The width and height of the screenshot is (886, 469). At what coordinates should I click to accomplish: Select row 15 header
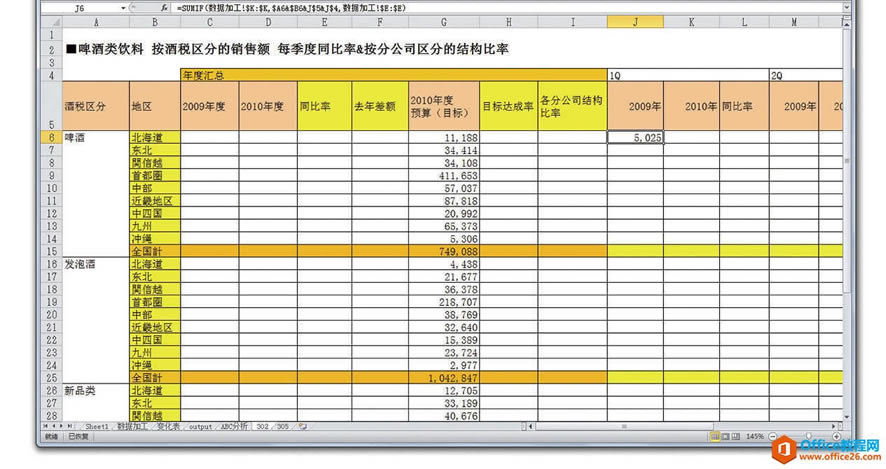(51, 251)
